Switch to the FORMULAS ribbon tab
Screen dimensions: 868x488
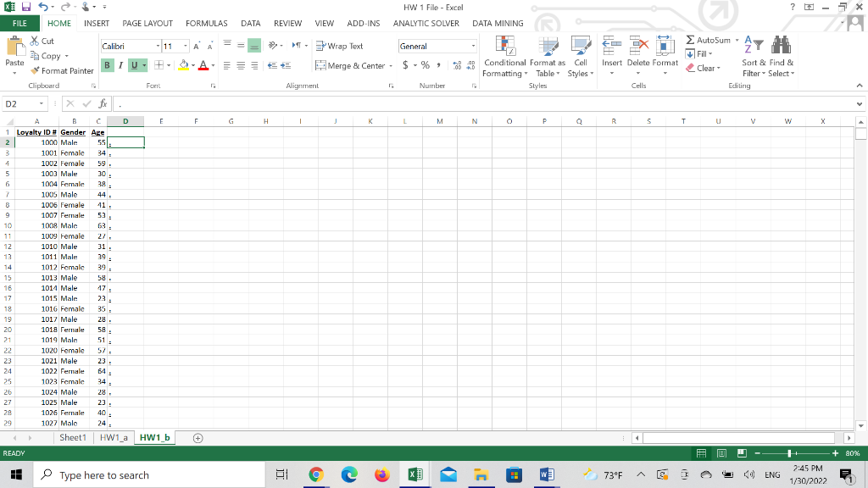206,23
